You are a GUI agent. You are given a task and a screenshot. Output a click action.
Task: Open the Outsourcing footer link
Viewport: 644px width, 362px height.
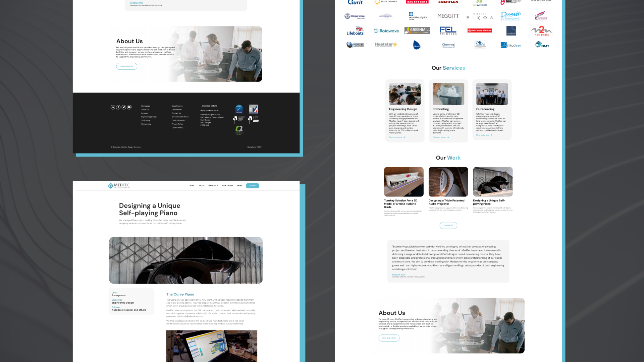click(x=146, y=124)
